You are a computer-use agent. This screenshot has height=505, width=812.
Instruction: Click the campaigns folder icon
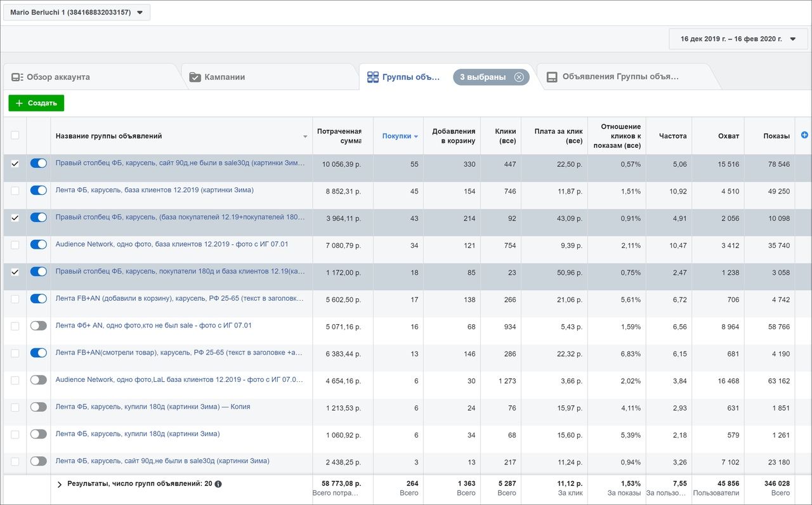[195, 77]
